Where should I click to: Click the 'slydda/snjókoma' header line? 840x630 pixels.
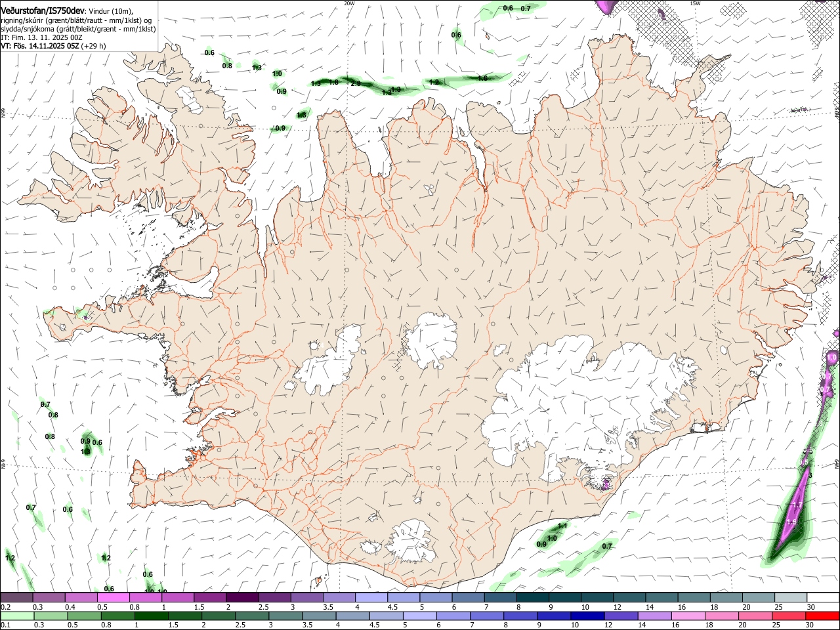[x=78, y=29]
